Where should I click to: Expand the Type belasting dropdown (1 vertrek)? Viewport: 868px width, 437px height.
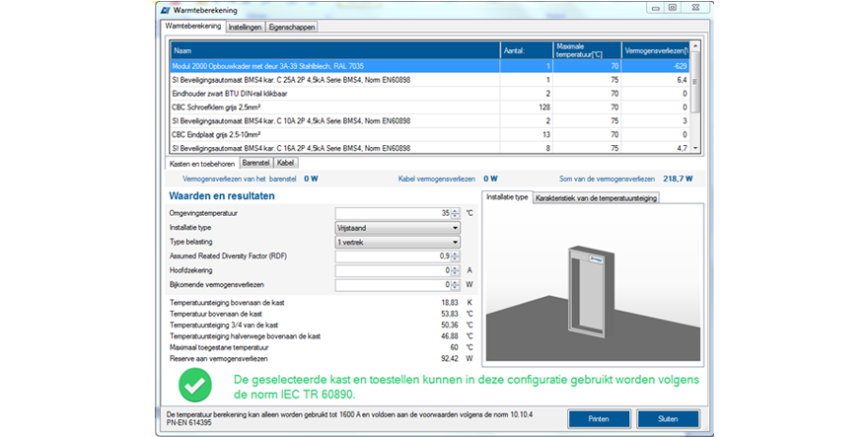point(398,242)
